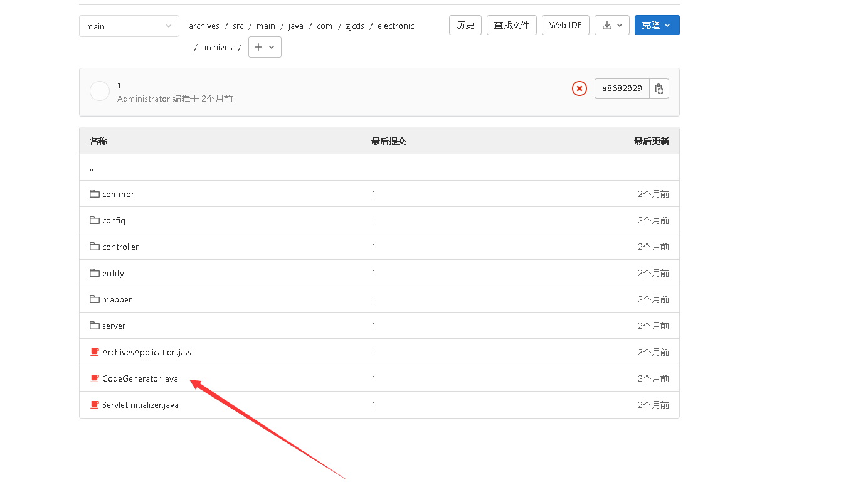The image size is (868, 487).
Task: Copy the commit SHA a8682029
Action: 659,88
